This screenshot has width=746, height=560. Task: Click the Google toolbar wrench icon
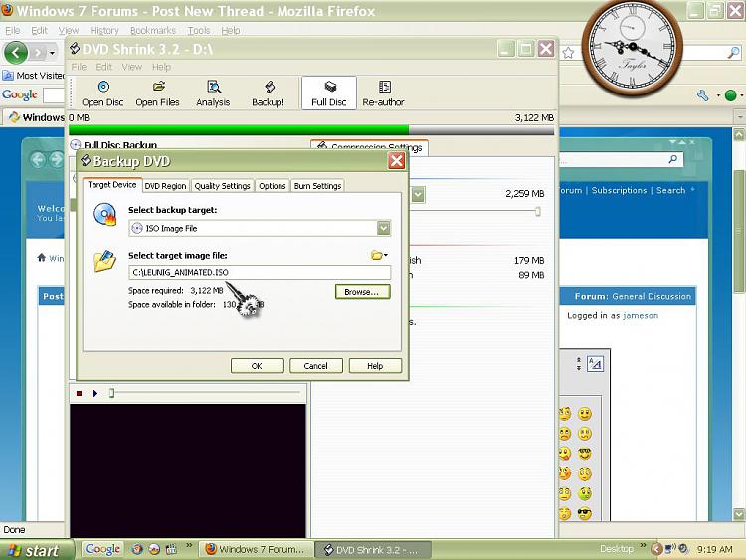click(702, 95)
